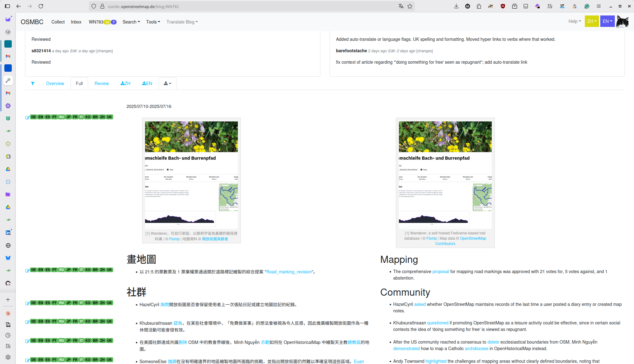634x364 pixels.
Task: Go to the OSMBC home link
Action: pos(32,22)
